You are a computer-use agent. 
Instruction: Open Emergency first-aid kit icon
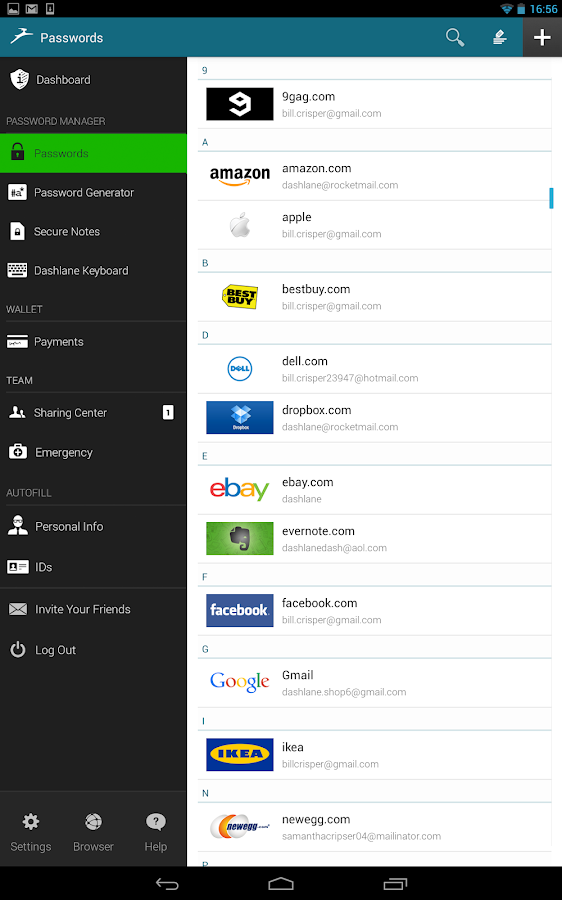pyautogui.click(x=17, y=452)
